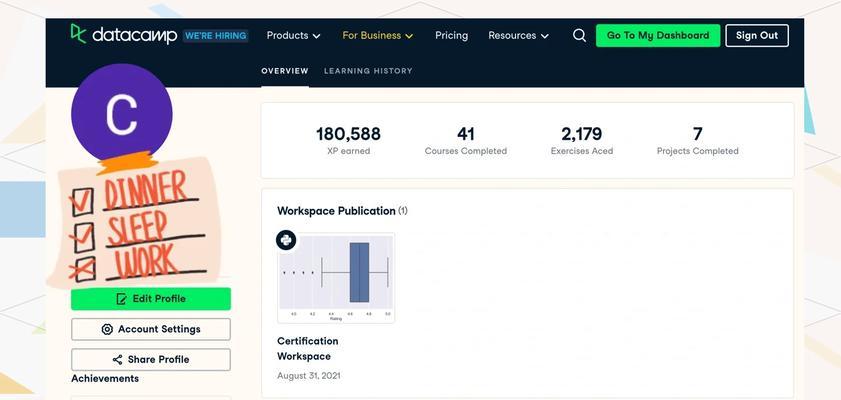This screenshot has width=841, height=400.
Task: Click the 7 Projects Completed stat
Action: (697, 140)
